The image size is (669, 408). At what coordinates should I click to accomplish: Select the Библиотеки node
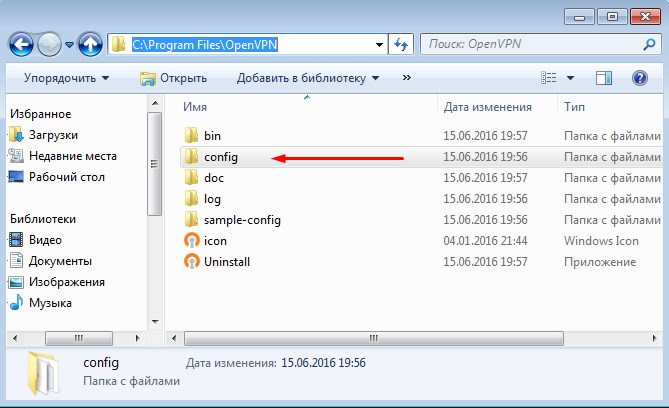pyautogui.click(x=43, y=219)
